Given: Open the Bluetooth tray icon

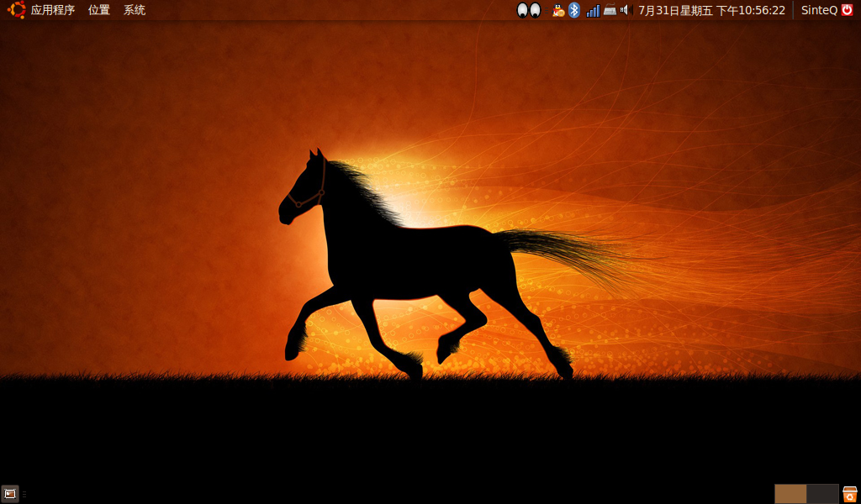Looking at the screenshot, I should pyautogui.click(x=573, y=10).
